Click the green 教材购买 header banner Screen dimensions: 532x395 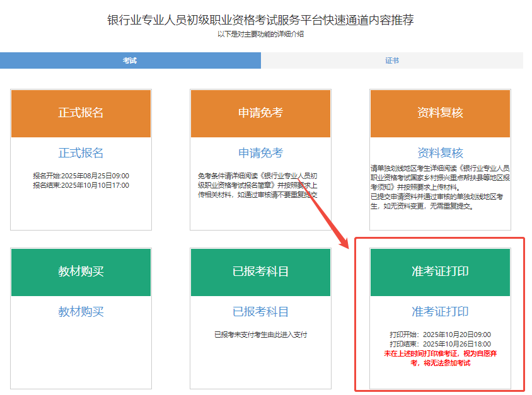(x=81, y=272)
